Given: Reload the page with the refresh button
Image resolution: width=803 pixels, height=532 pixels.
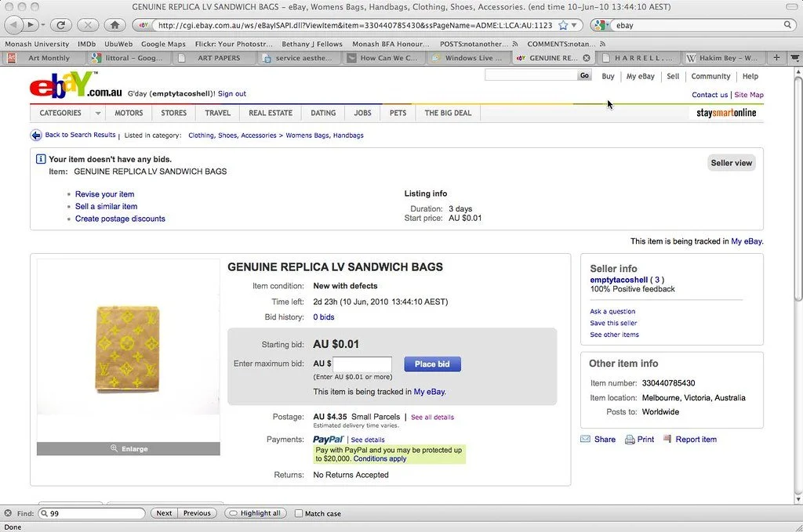Looking at the screenshot, I should pyautogui.click(x=60, y=24).
